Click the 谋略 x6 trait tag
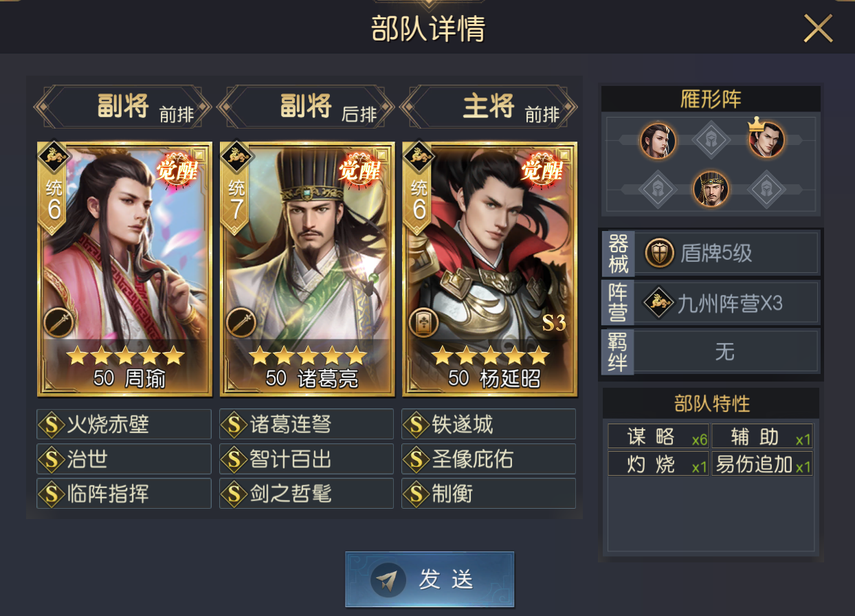Screen dimensions: 855x616 [658, 437]
